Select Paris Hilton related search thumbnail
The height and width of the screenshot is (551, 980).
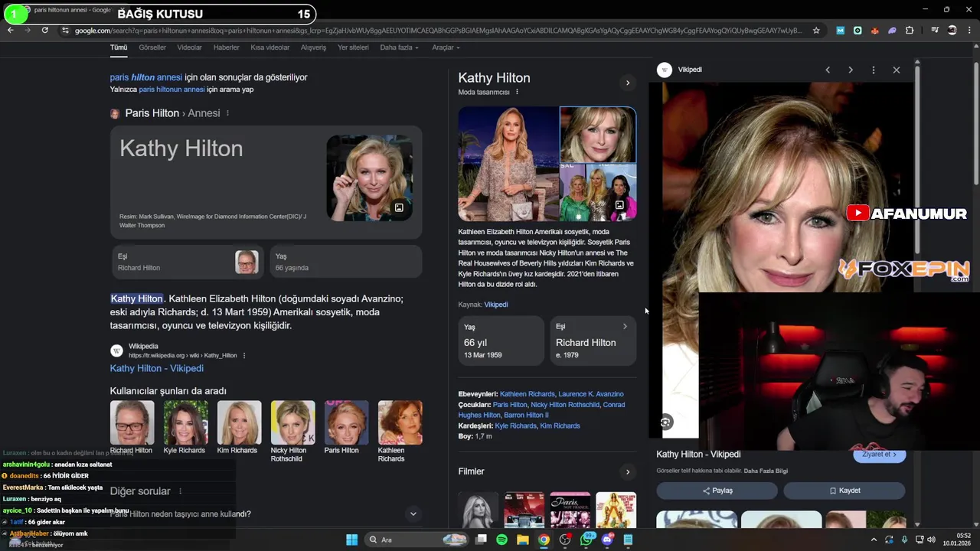(x=346, y=422)
